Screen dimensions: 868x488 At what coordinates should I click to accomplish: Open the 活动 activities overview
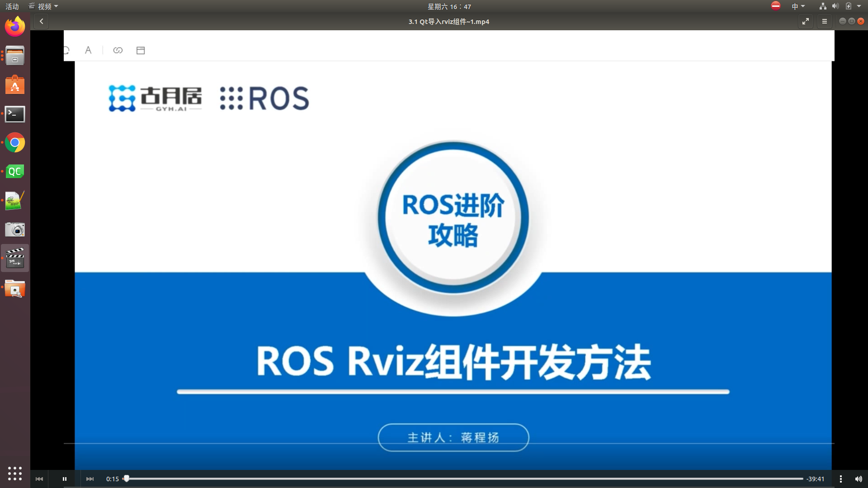pos(12,6)
